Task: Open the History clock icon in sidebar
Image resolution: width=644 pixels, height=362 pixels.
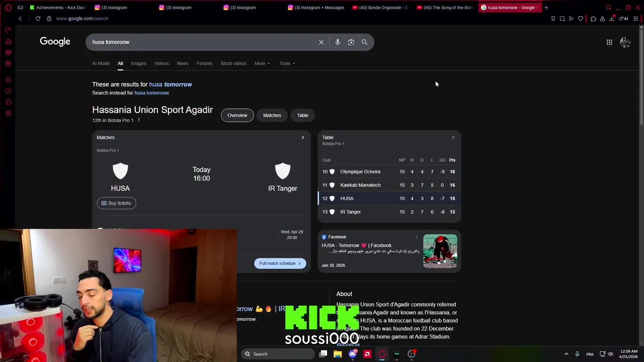Action: coord(8,91)
